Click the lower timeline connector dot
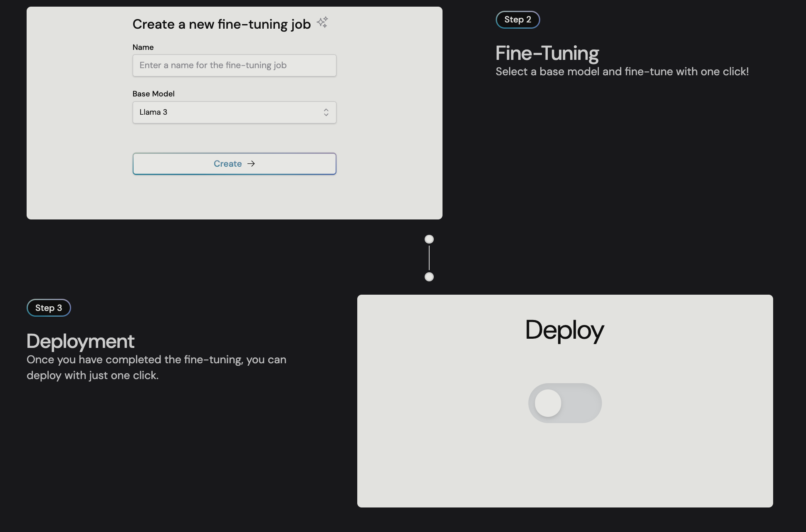Viewport: 806px width, 532px height. (x=429, y=277)
